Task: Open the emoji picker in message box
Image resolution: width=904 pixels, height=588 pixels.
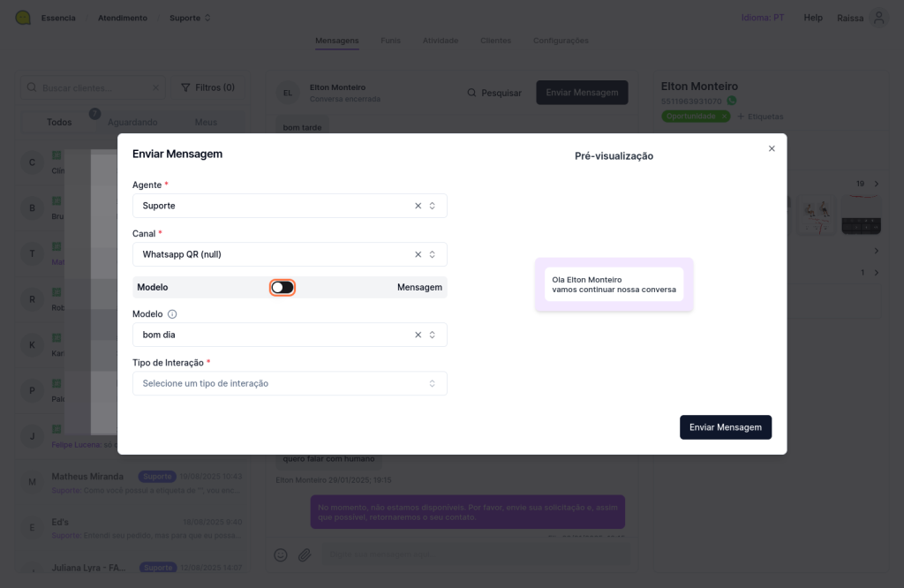Action: pyautogui.click(x=281, y=554)
